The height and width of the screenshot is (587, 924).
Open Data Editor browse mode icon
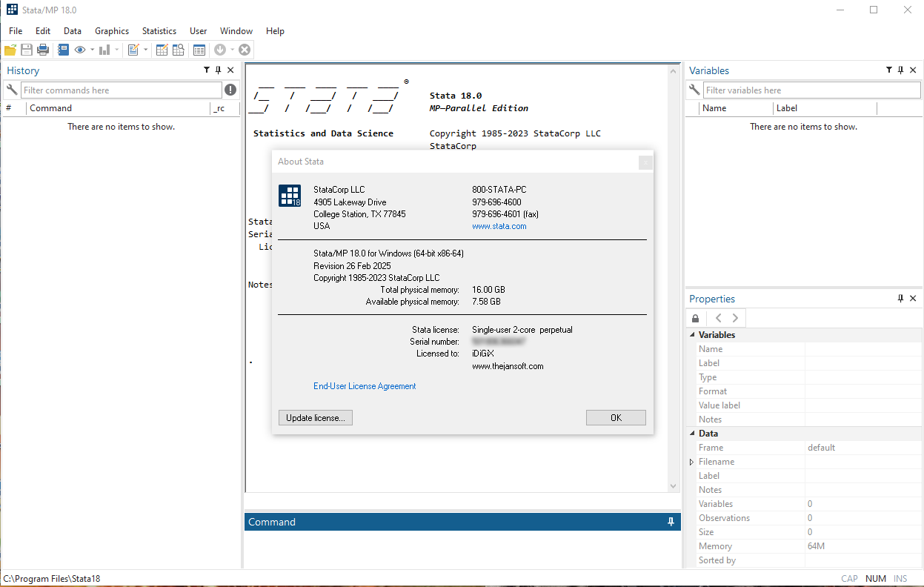179,50
